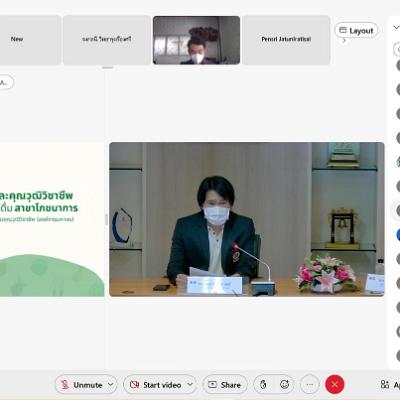Viewport: 400px width, 400px height.
Task: Open video options arrow beside Start video
Action: [190, 385]
